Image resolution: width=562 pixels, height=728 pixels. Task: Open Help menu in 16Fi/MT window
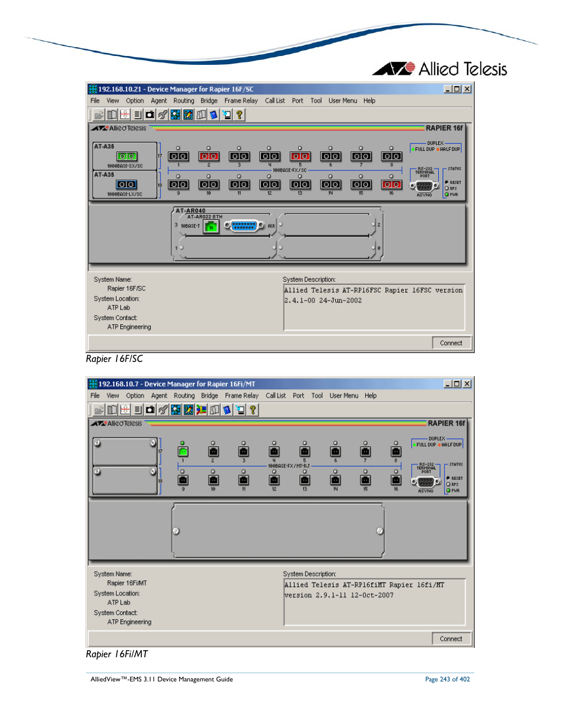(371, 396)
